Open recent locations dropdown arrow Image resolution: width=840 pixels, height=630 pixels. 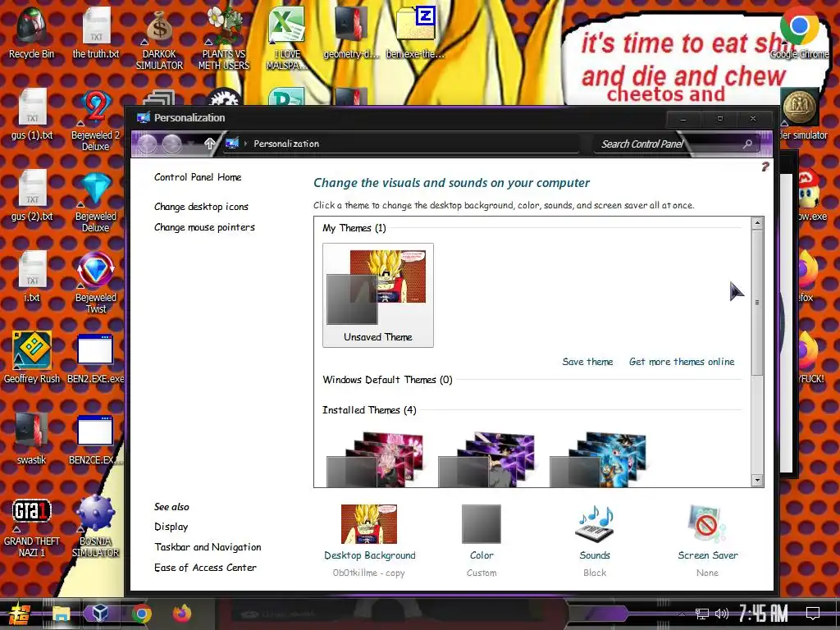[x=190, y=144]
